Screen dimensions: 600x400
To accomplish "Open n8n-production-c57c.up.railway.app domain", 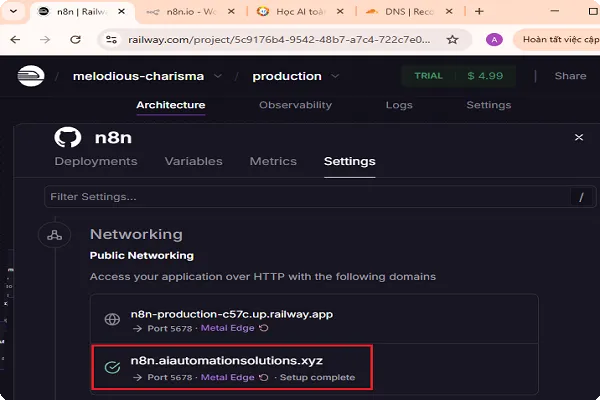I will [x=232, y=314].
